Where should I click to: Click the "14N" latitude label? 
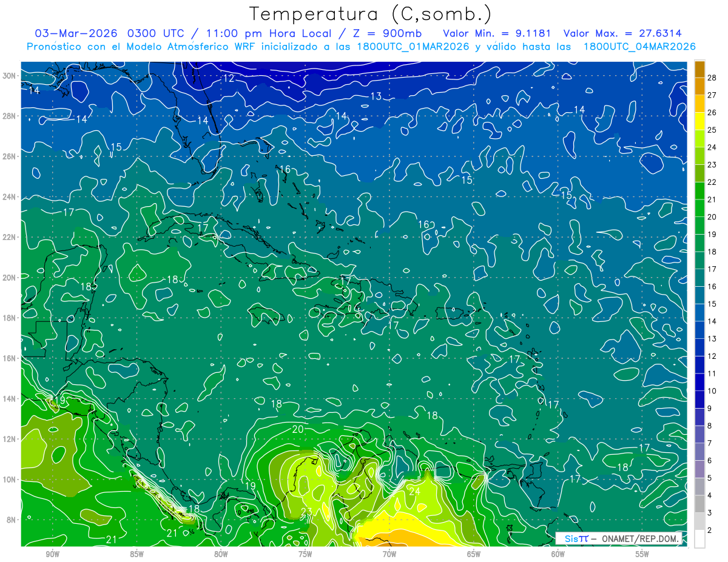click(x=9, y=399)
